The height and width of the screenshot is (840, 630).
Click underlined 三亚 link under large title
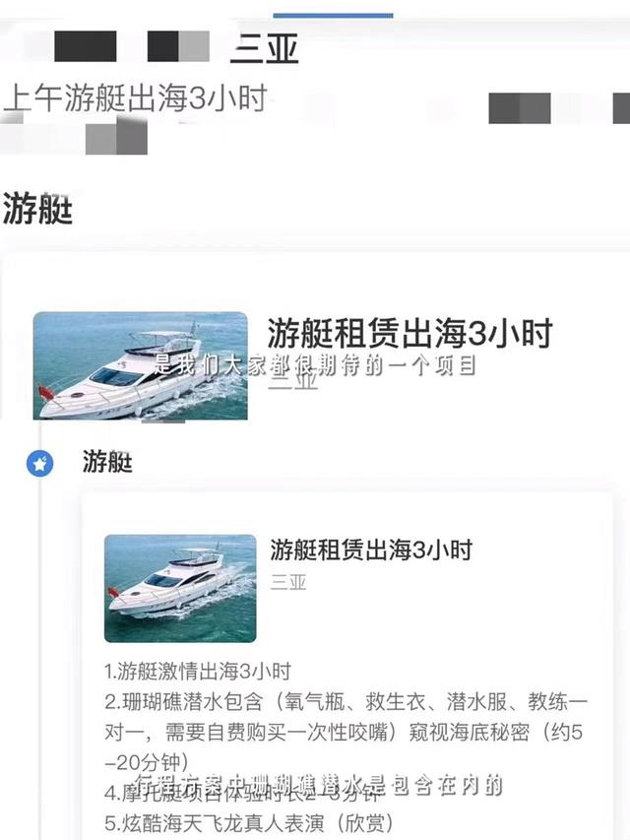(293, 381)
